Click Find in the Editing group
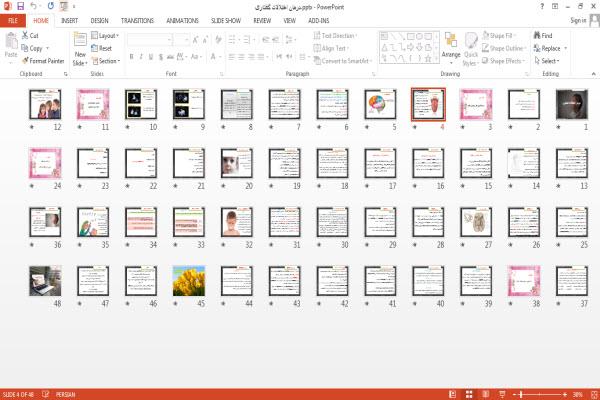Screen dimensions: 600x400 [x=543, y=36]
